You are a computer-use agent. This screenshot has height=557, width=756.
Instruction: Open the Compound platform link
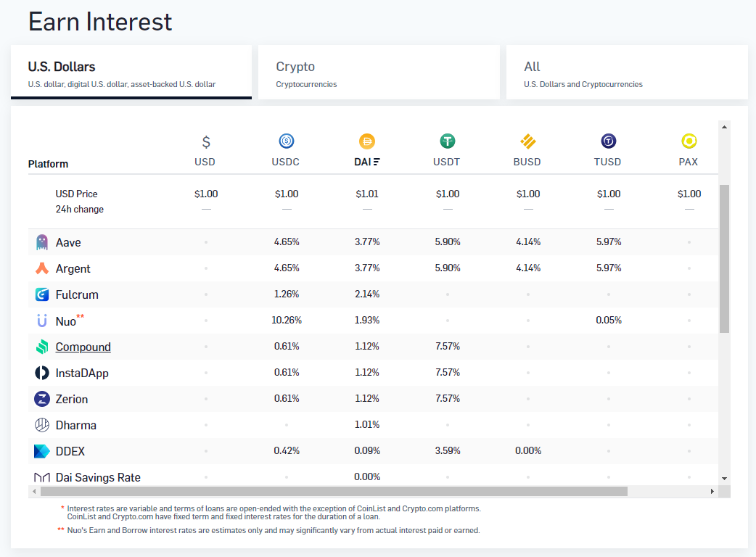tap(83, 347)
